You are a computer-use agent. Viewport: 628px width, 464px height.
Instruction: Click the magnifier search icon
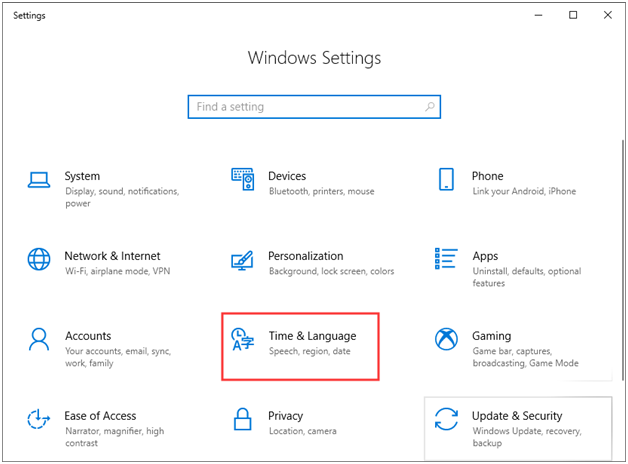(x=430, y=106)
